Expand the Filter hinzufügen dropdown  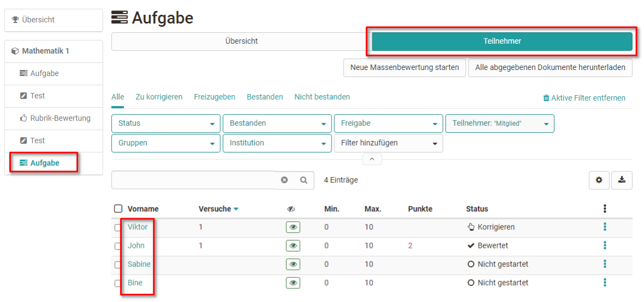388,143
